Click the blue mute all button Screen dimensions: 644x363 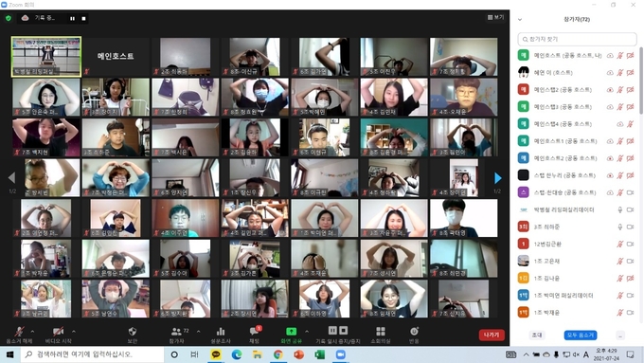(581, 336)
